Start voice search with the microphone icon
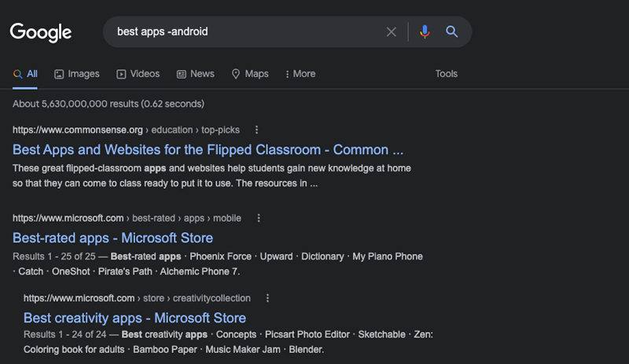The image size is (629, 364). pos(425,31)
